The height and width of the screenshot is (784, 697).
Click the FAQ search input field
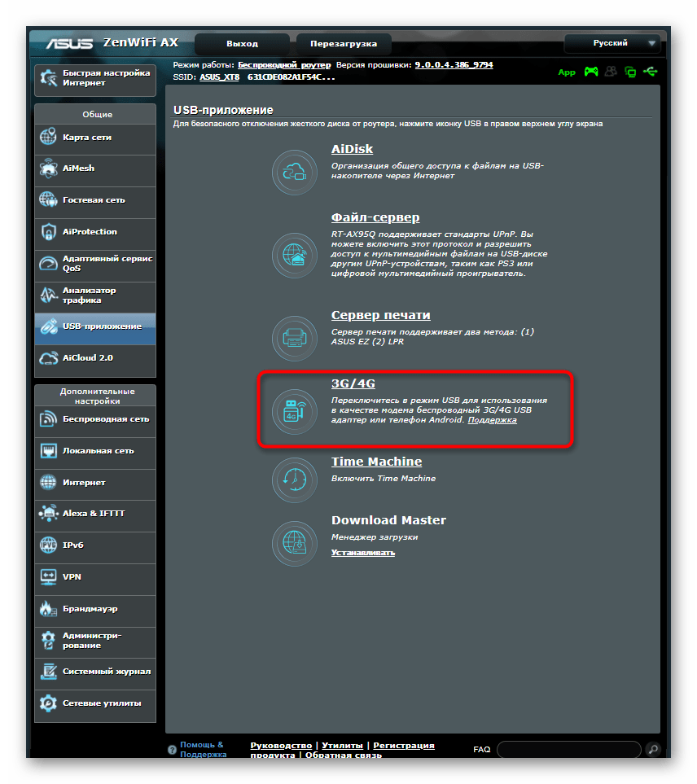[x=569, y=749]
